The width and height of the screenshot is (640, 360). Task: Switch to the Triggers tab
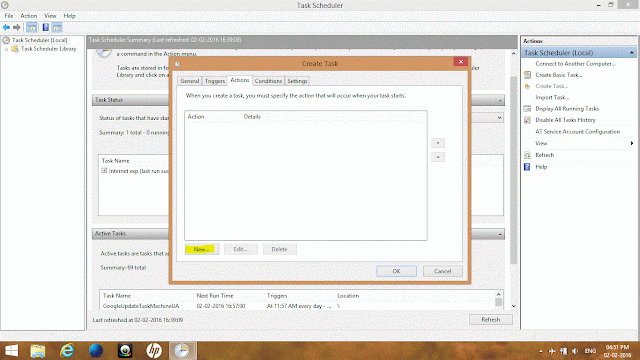[215, 81]
